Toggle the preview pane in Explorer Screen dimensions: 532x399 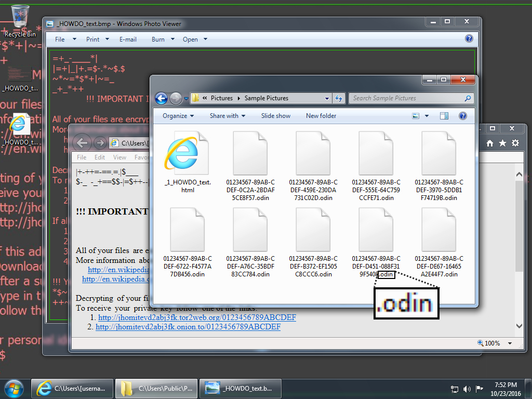[x=444, y=116]
